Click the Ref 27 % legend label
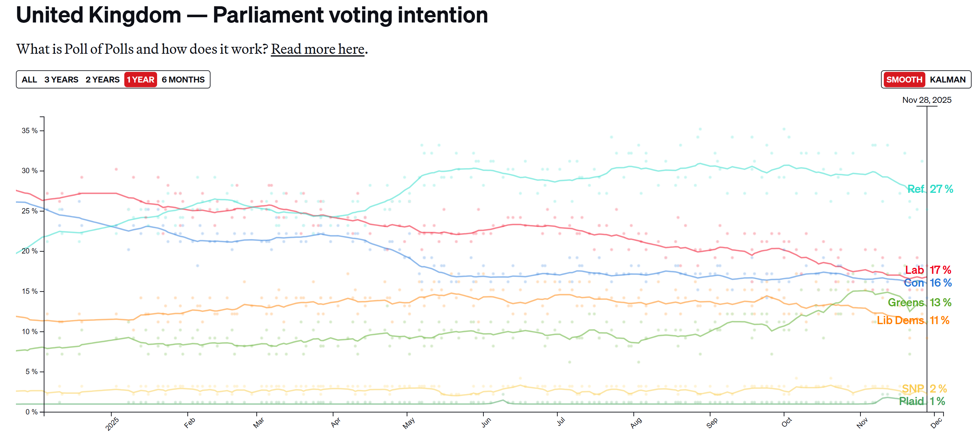Screen dimensions: 980x441 [x=930, y=189]
